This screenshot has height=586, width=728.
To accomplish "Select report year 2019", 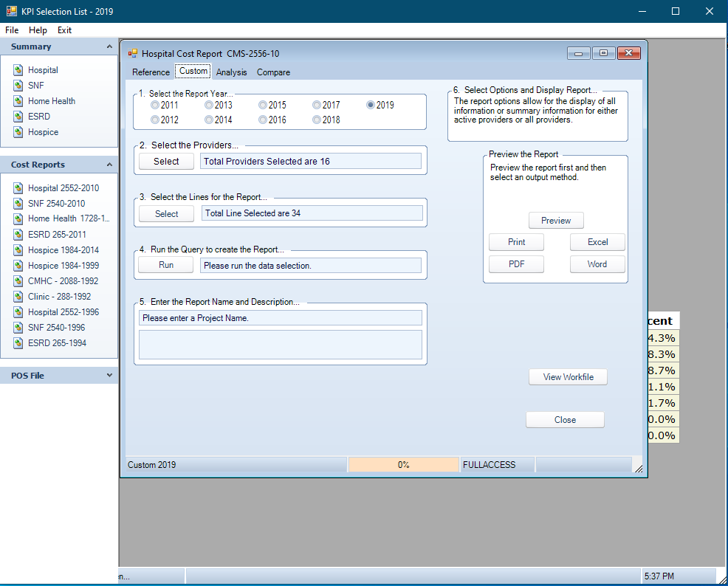I will (x=380, y=105).
